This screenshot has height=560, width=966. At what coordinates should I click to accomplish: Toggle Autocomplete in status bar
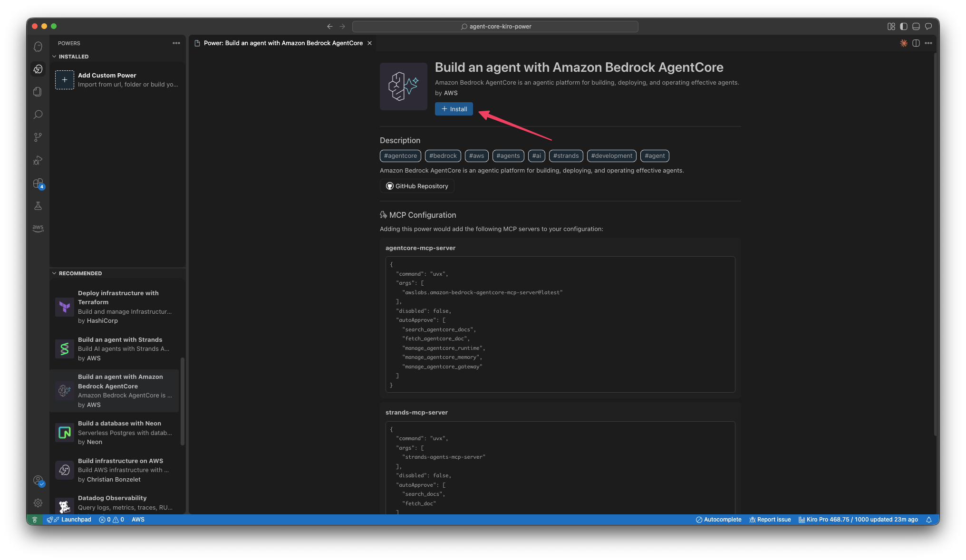(718, 520)
